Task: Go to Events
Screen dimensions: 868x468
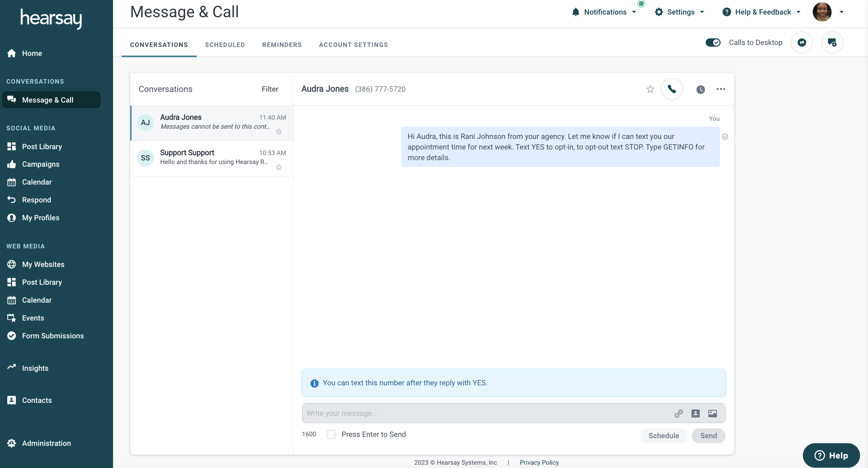Action: click(25, 318)
